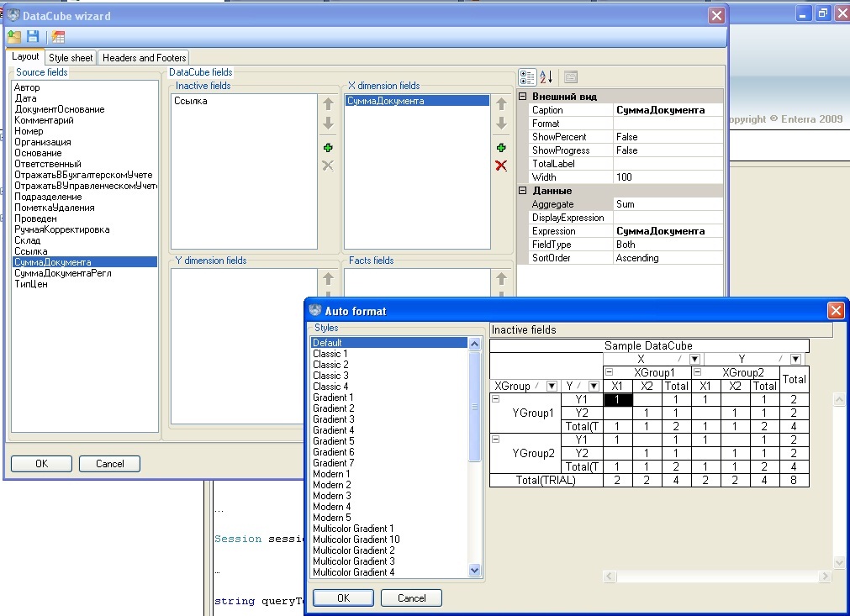Image resolution: width=850 pixels, height=616 pixels.
Task: Collapse the Внешний вид property category
Action: pos(522,97)
